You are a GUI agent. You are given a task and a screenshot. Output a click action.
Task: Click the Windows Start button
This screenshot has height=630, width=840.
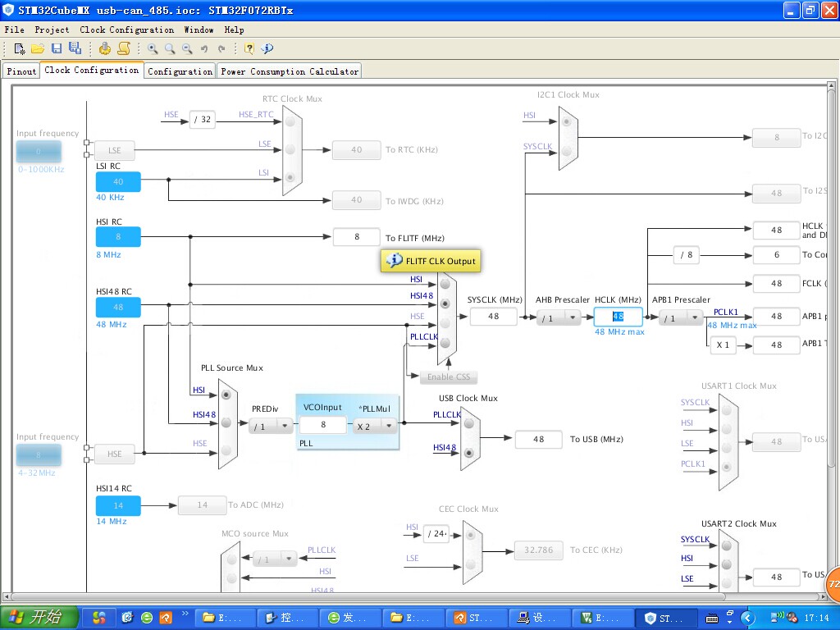pyautogui.click(x=39, y=617)
